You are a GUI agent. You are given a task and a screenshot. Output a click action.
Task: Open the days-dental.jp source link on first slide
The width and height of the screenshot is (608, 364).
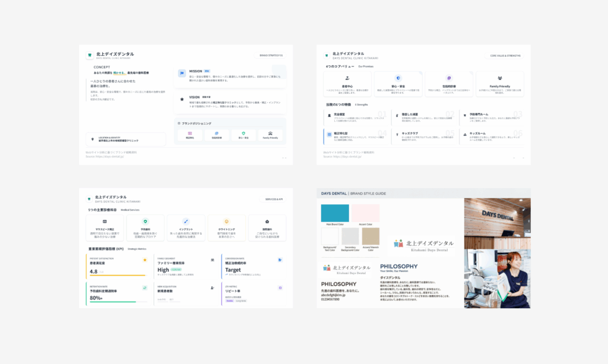click(108, 157)
